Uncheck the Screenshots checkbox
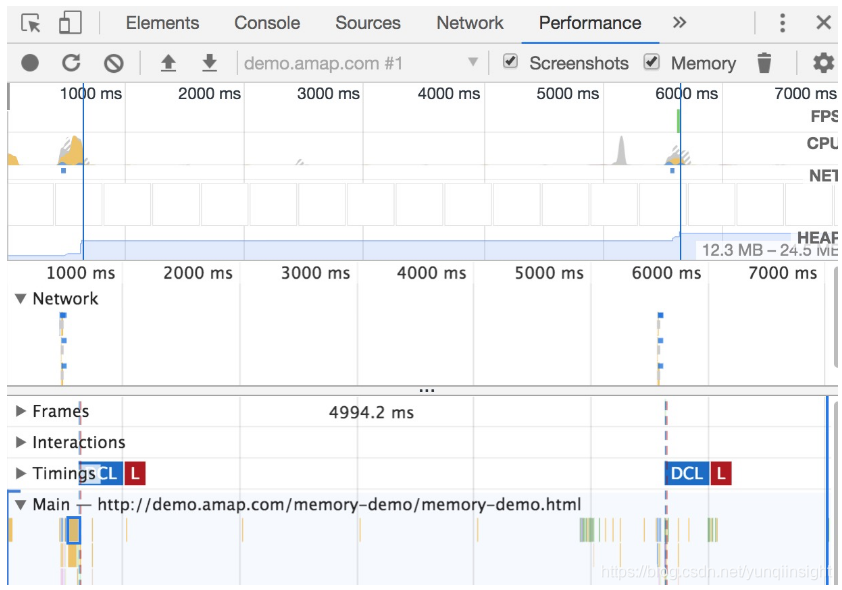The width and height of the screenshot is (842, 590). 510,61
